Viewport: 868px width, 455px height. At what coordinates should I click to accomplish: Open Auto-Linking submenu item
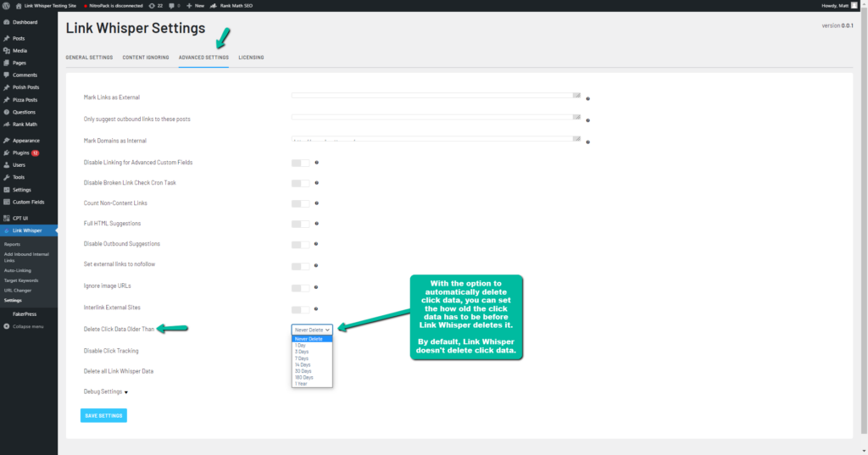pyautogui.click(x=18, y=270)
